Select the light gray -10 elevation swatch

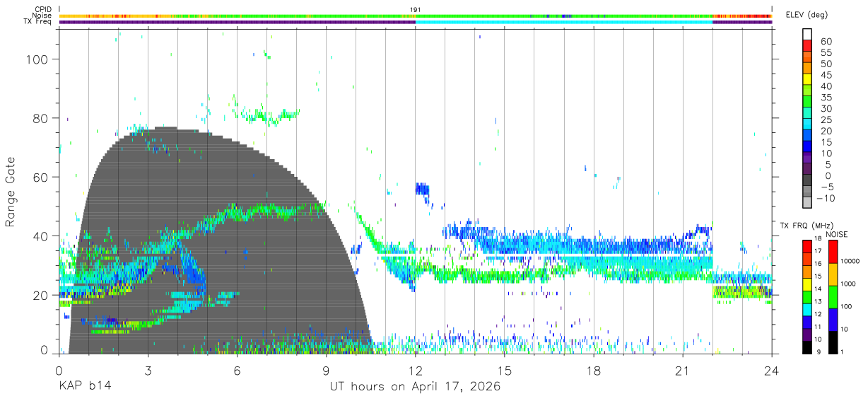(808, 202)
